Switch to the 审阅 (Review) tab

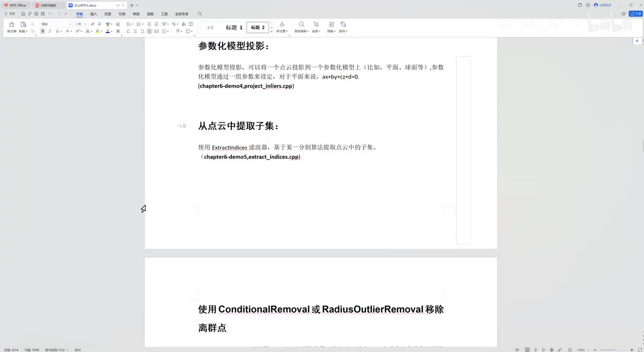coord(136,14)
